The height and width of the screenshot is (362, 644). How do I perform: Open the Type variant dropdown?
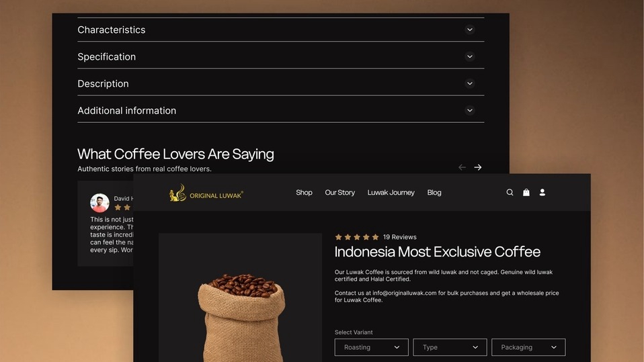[x=450, y=347]
